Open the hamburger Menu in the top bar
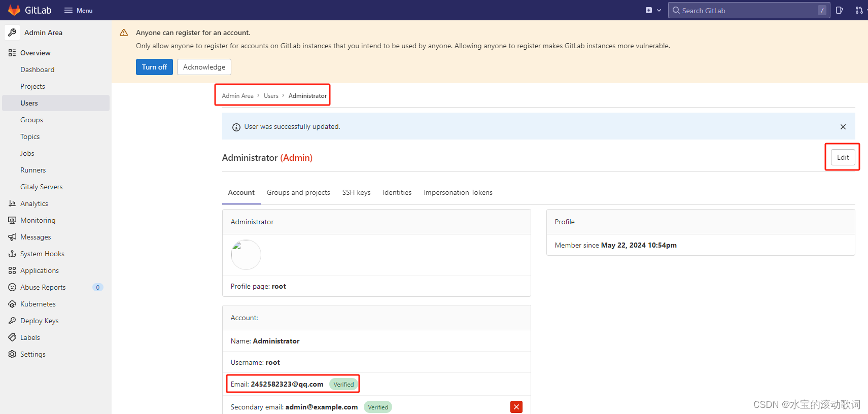Screen dimensions: 868x414 tap(78, 10)
